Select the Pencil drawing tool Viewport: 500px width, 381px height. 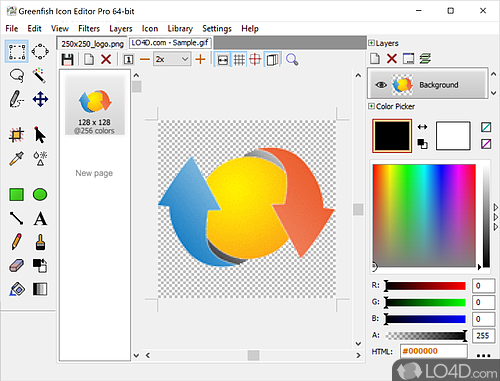[x=17, y=242]
